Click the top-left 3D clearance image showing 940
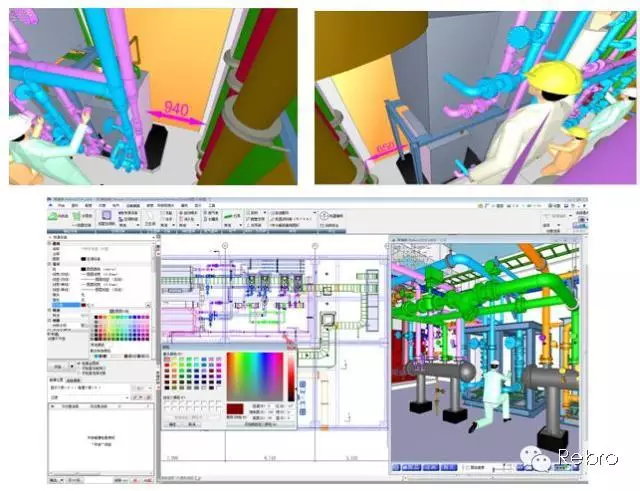 click(x=154, y=96)
